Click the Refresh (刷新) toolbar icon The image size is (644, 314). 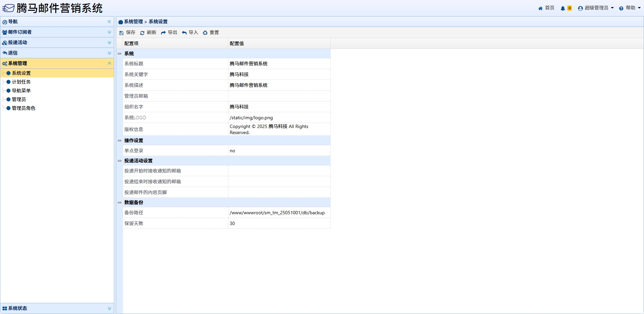tap(142, 33)
